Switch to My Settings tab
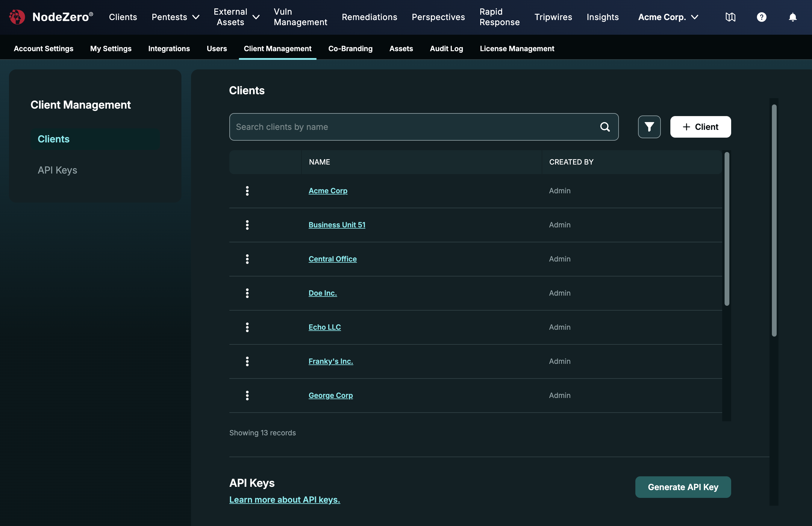The width and height of the screenshot is (812, 526). (x=110, y=48)
